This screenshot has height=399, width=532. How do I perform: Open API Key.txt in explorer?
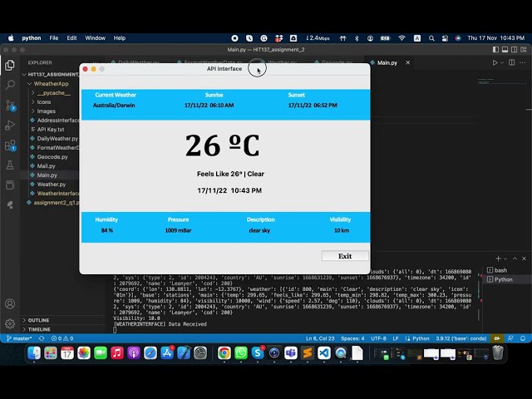click(51, 130)
